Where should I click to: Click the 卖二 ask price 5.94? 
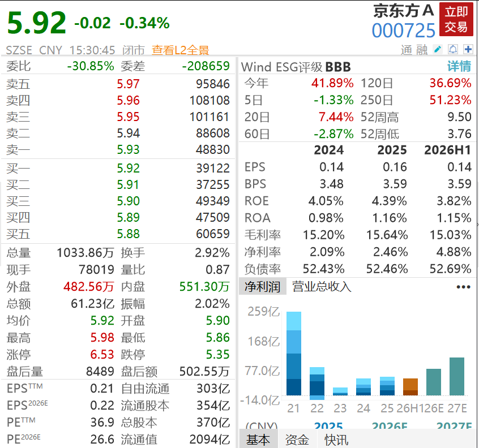pos(129,133)
